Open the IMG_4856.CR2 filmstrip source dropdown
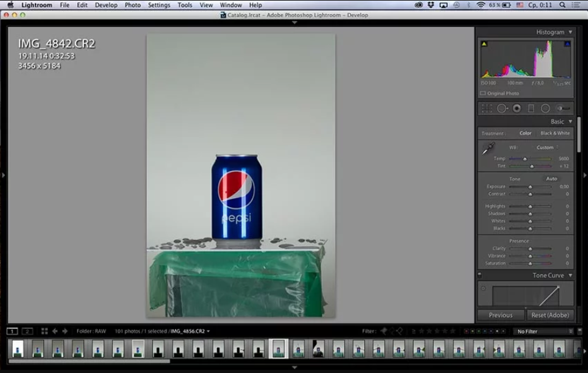This screenshot has width=588, height=373. point(191,331)
